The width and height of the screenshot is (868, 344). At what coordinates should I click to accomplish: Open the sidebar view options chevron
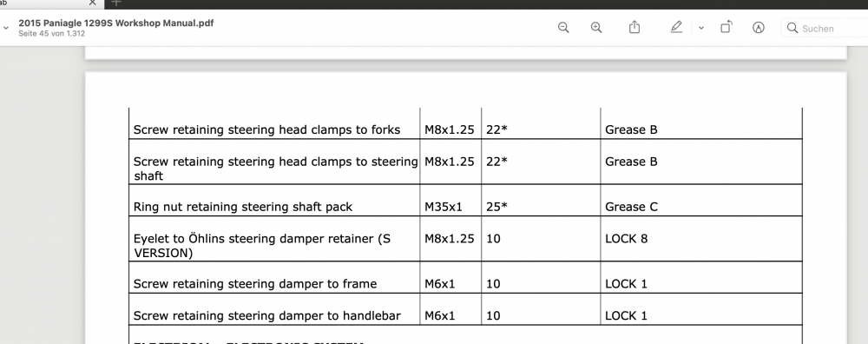click(5, 28)
